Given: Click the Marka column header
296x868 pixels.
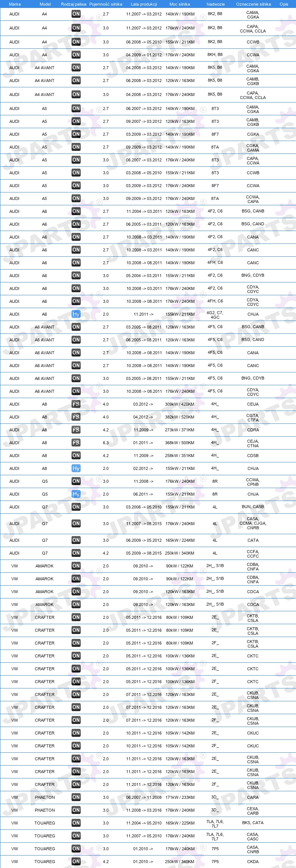Looking at the screenshot, I should [x=15, y=4].
